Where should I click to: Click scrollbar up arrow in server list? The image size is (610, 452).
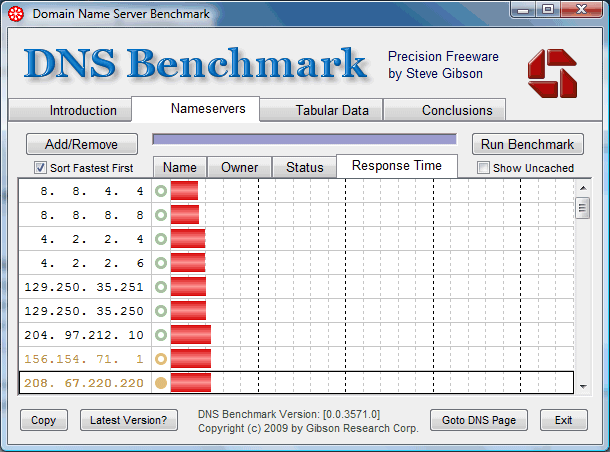[x=583, y=188]
